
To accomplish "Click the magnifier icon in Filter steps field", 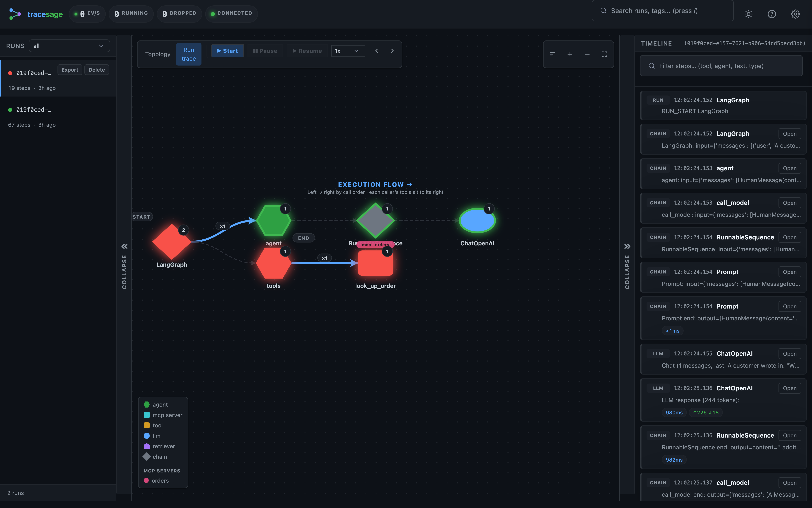I will (652, 66).
